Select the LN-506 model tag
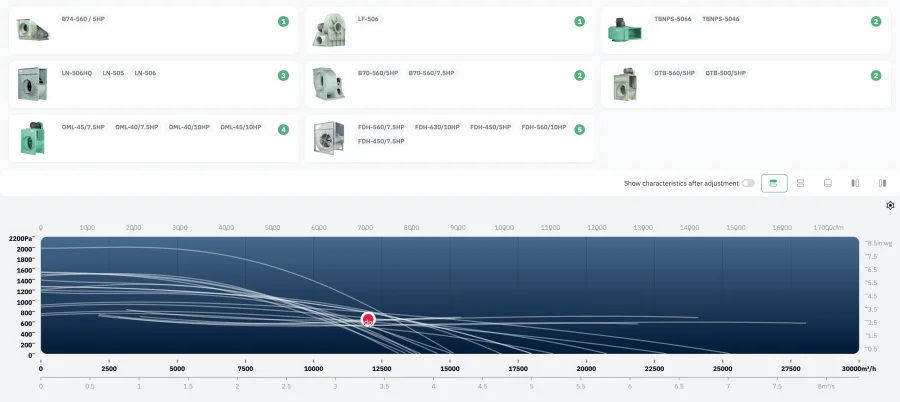Viewport: 900px width, 402px height. [x=145, y=73]
